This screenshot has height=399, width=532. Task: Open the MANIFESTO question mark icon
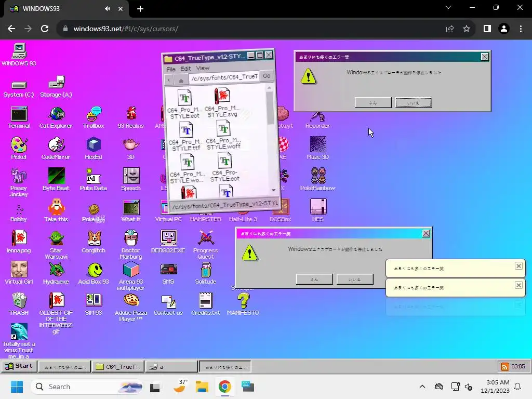coord(243,304)
